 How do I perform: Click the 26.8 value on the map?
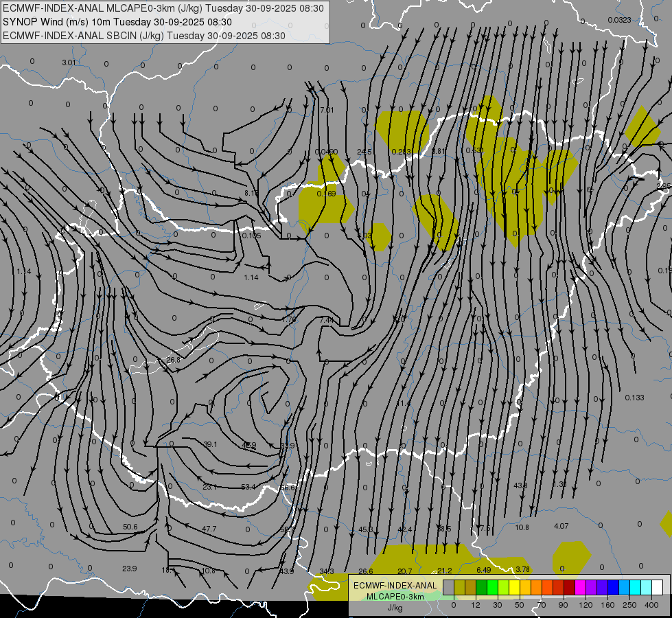pyautogui.click(x=173, y=360)
